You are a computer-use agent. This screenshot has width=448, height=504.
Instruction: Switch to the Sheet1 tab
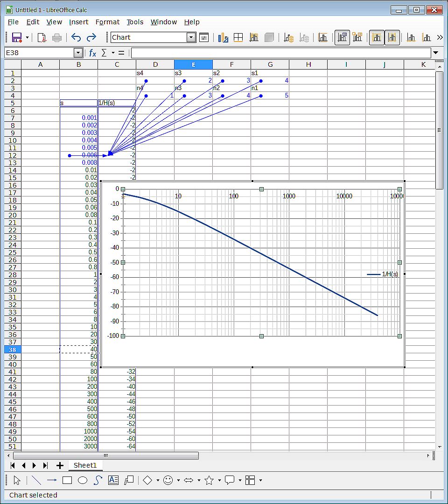(x=85, y=465)
